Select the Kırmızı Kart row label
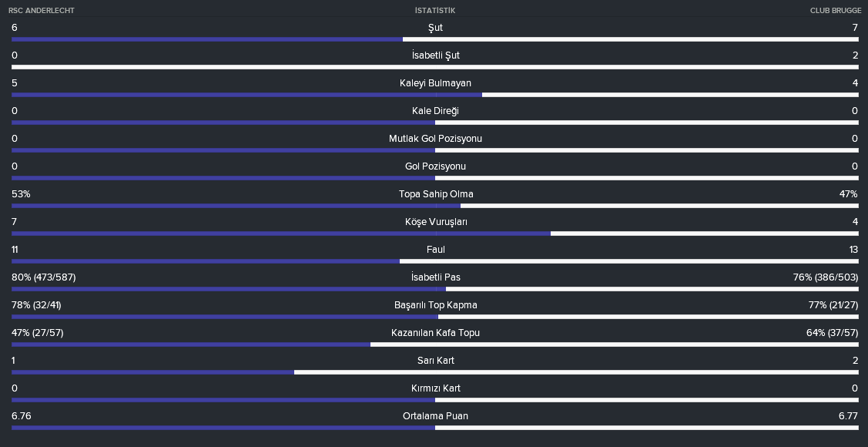 [x=436, y=388]
